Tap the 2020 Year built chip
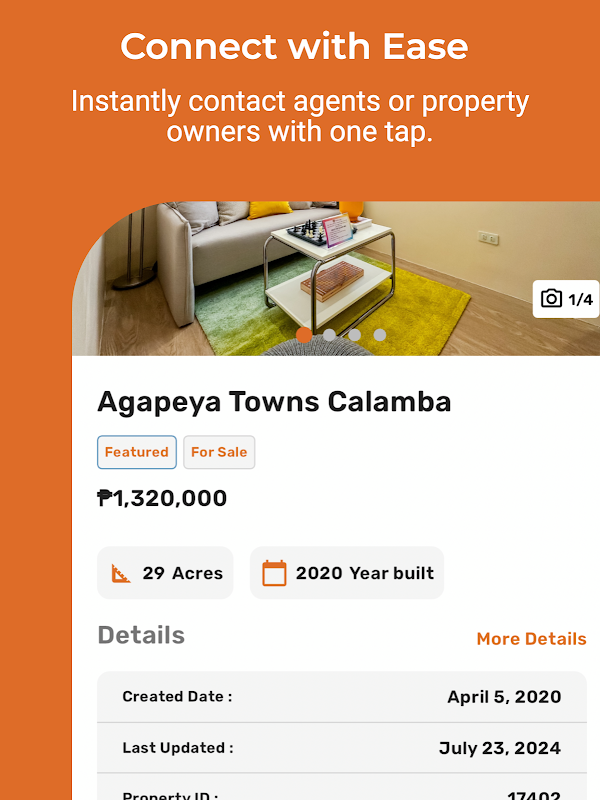This screenshot has height=800, width=600. coord(347,573)
